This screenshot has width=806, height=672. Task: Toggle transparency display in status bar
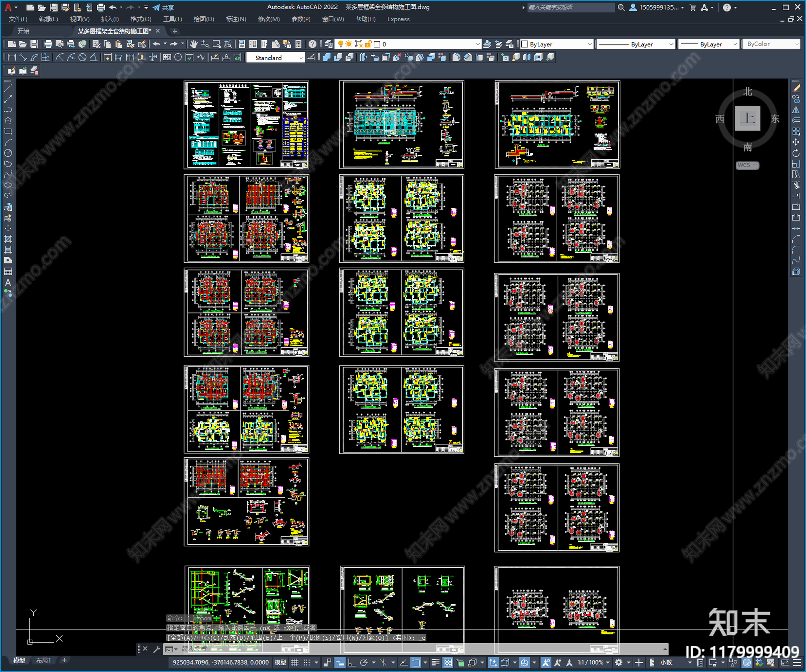(x=447, y=662)
